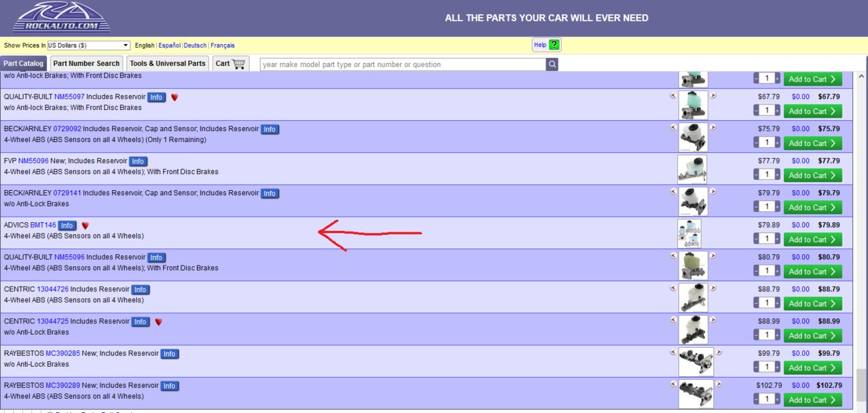Viewport: 868px width, 413px height.
Task: Decrease quantity for the $102.79 RAYBESTOS part
Action: [757, 399]
